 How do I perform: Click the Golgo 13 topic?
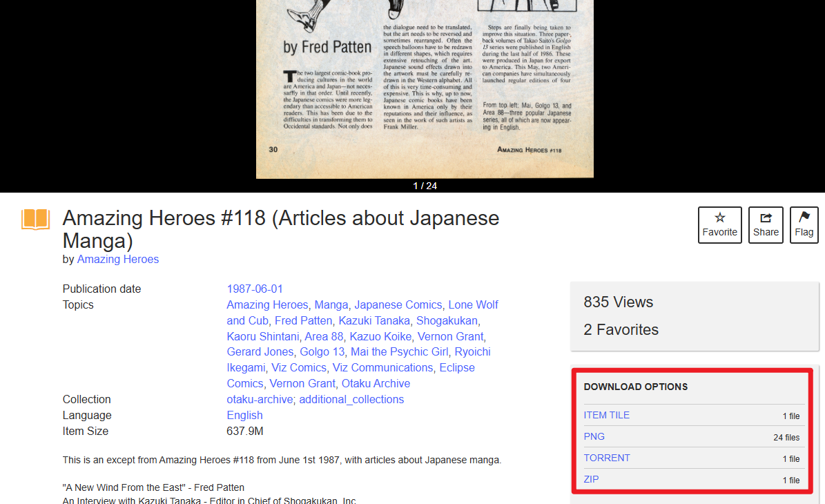(322, 351)
